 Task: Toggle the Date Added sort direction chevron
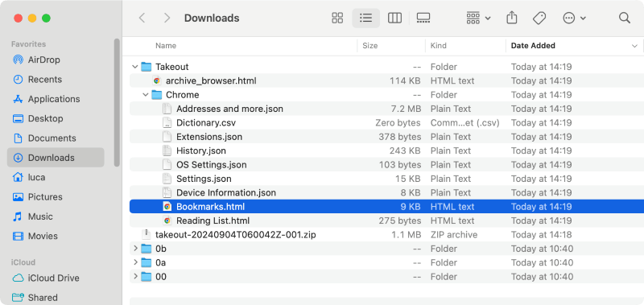pyautogui.click(x=634, y=46)
